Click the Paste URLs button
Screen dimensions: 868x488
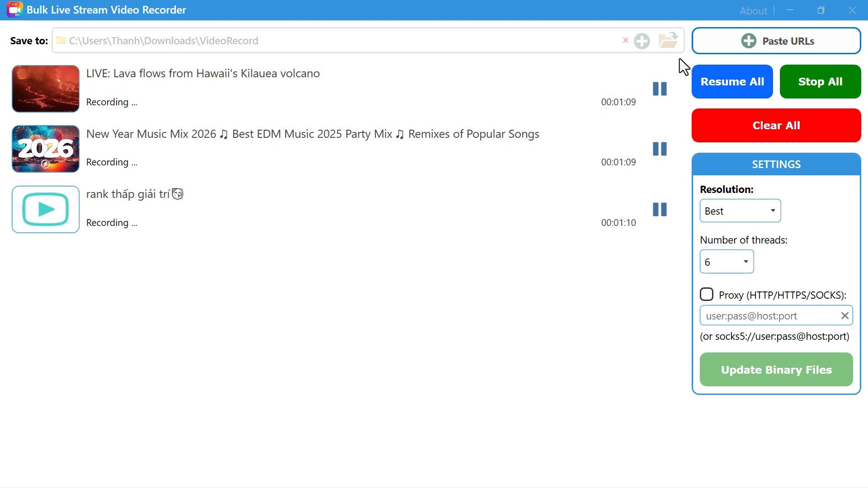pos(776,41)
